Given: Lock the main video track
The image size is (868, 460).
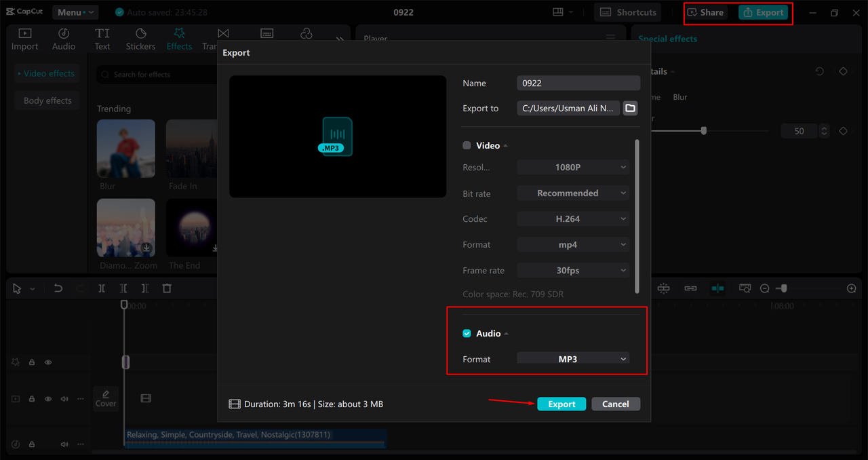Looking at the screenshot, I should (x=32, y=399).
